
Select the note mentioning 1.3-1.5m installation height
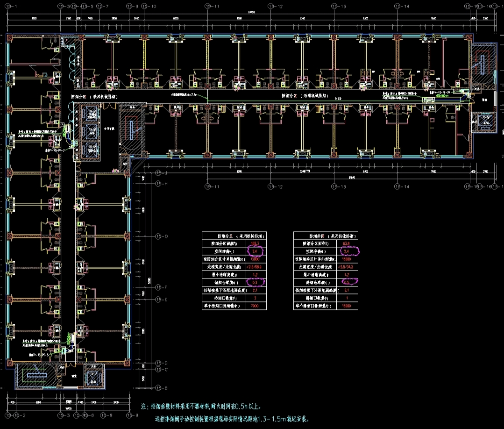pyautogui.click(x=231, y=419)
